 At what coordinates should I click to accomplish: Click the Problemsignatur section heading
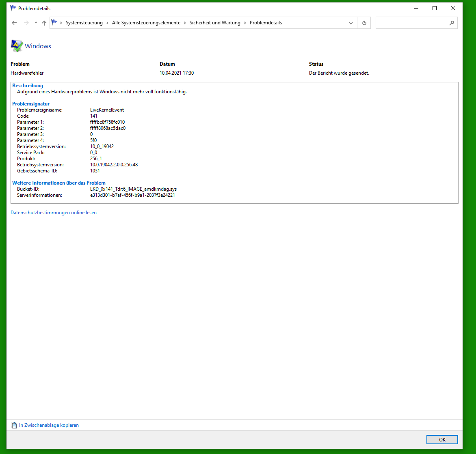[x=30, y=104]
